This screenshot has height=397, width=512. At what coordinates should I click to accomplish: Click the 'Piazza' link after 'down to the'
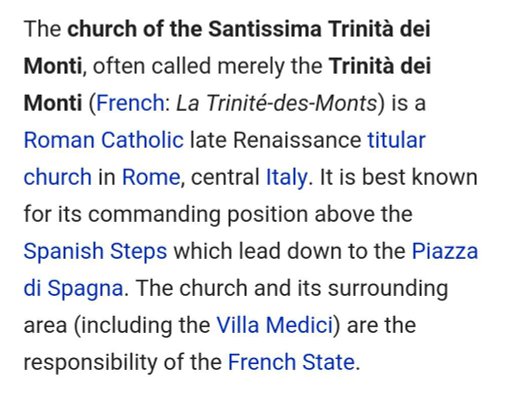click(445, 251)
